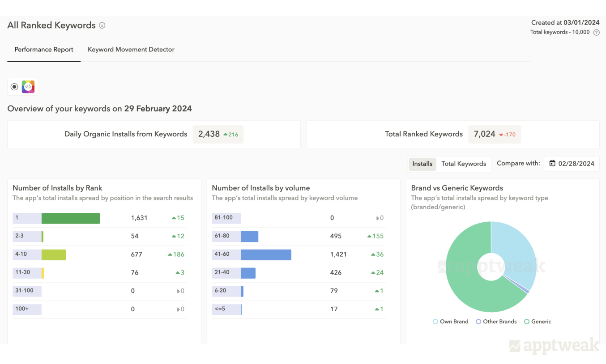Switch the metric selector to Total Keywords
606x364 pixels.
pos(464,163)
